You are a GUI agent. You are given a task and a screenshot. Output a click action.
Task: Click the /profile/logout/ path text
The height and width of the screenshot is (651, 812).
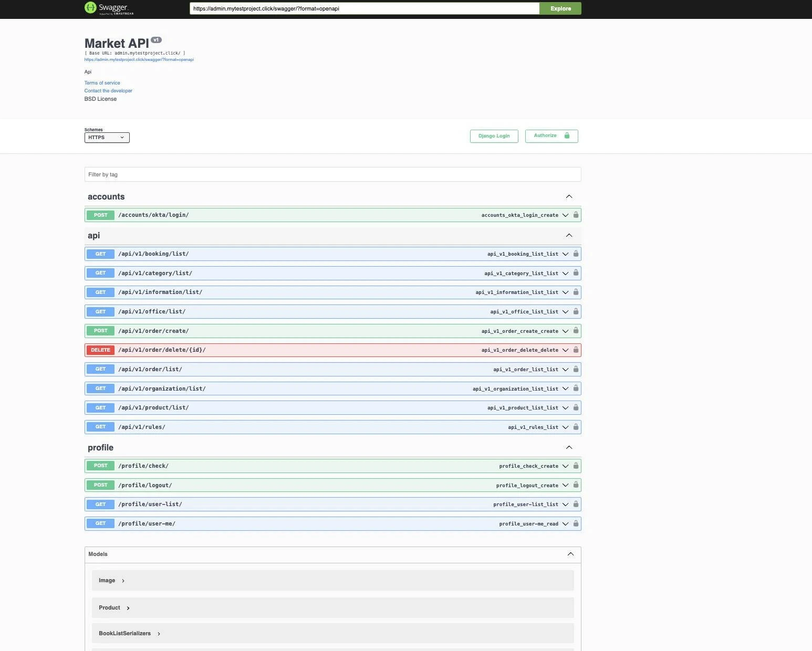point(145,485)
